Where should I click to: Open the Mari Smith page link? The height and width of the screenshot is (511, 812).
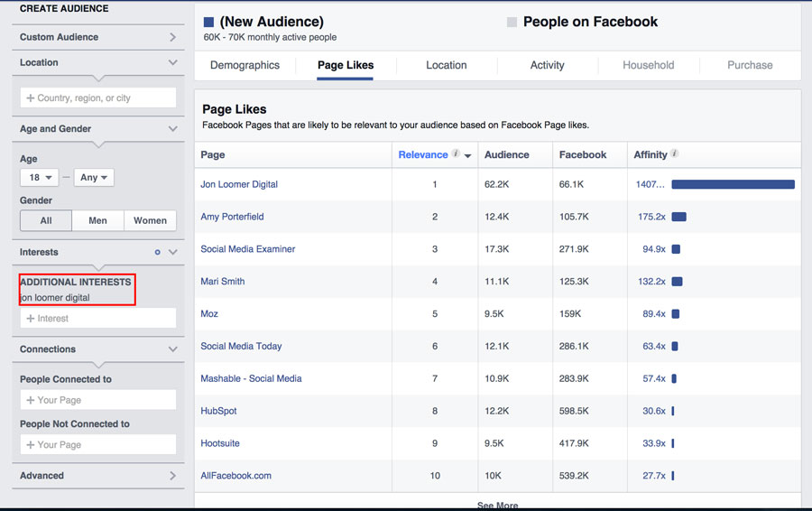coord(223,282)
